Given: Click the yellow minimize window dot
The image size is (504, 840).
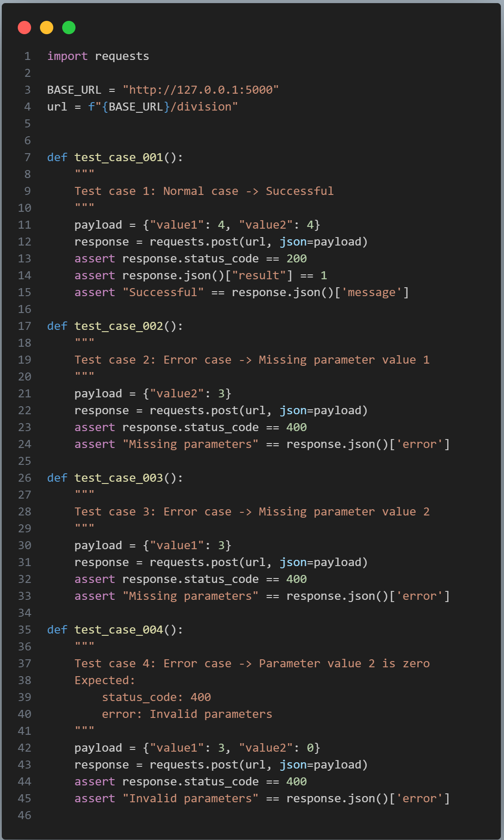Looking at the screenshot, I should [x=47, y=28].
